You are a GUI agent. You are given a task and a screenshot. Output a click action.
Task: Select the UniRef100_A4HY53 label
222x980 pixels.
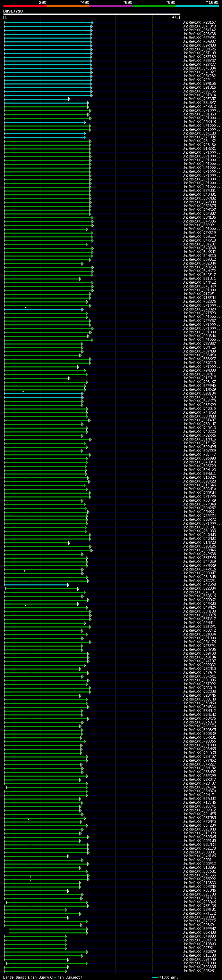(199, 412)
